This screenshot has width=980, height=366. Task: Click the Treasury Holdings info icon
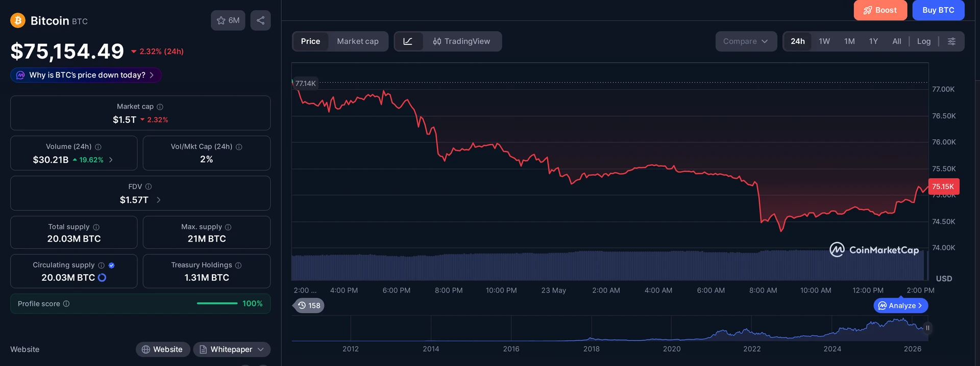[238, 265]
